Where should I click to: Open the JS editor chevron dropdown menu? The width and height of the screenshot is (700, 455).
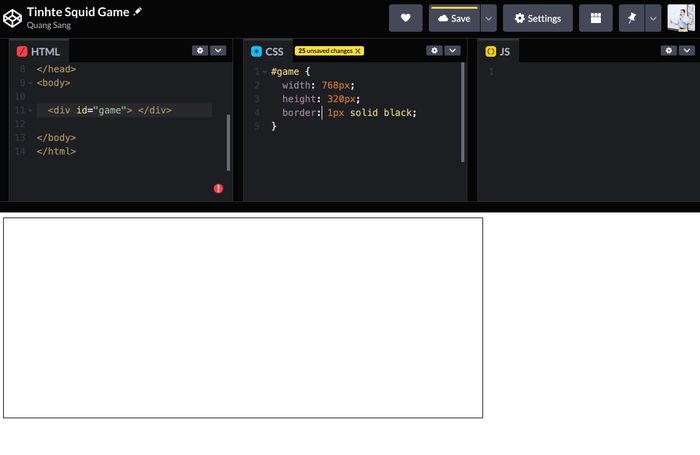tap(685, 50)
